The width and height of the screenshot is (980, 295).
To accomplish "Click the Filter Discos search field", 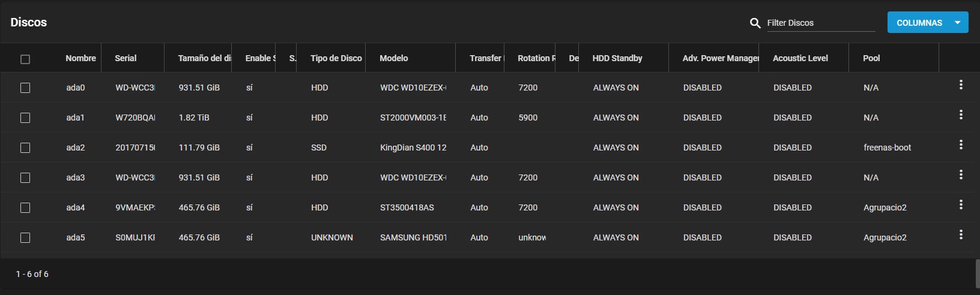I will [820, 23].
